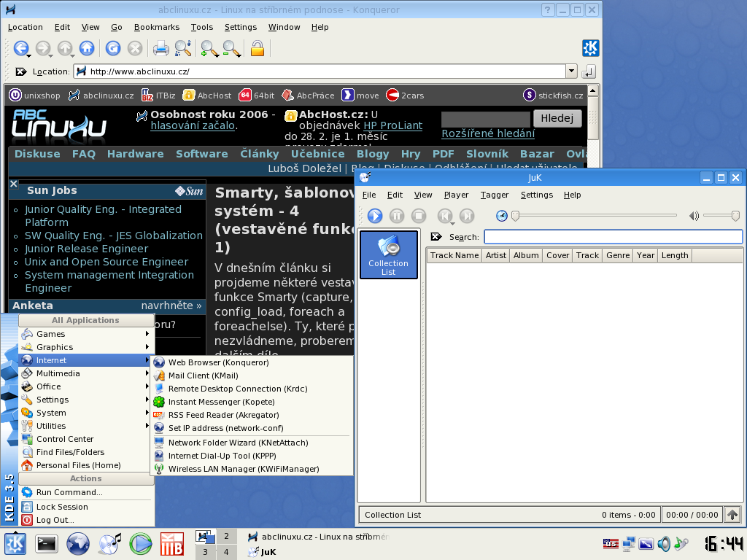Click the abclinuxu.cz search text box

(485, 119)
